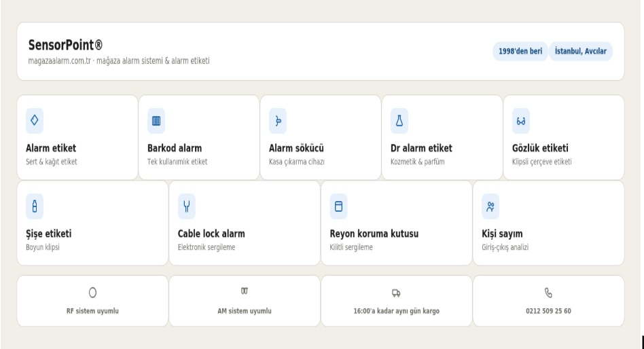Click "Boyun klipsi" subtitle
644x349 pixels.
coord(43,247)
